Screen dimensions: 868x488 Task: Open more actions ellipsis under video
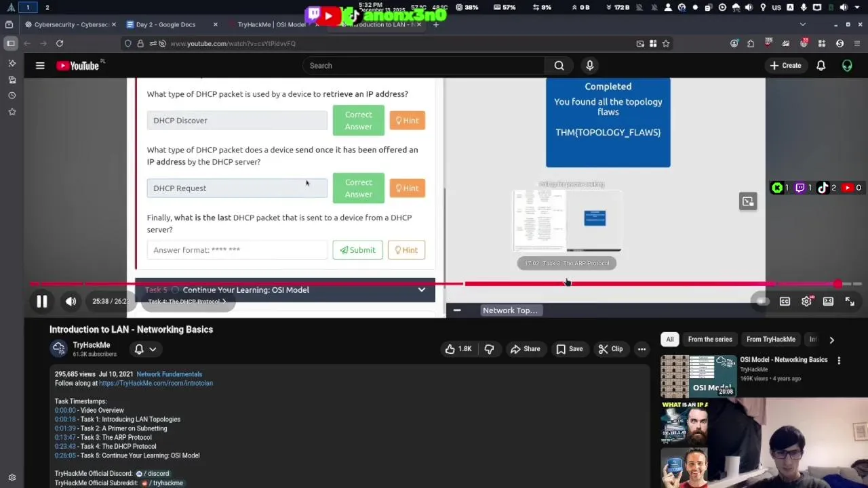pyautogui.click(x=642, y=349)
